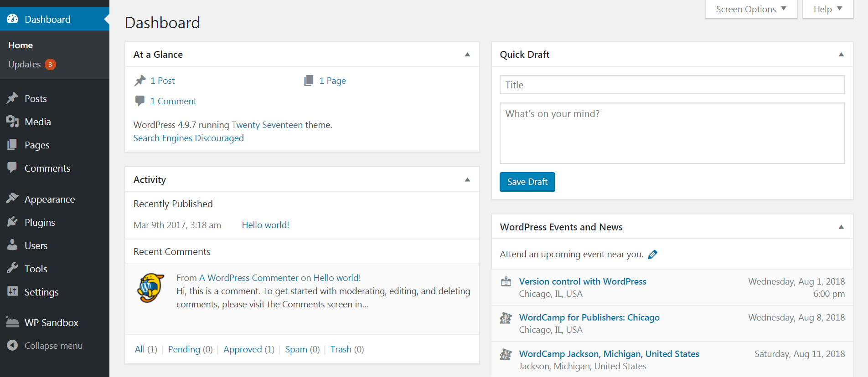868x377 pixels.
Task: Click the Comments bubble icon in sidebar
Action: [x=12, y=168]
